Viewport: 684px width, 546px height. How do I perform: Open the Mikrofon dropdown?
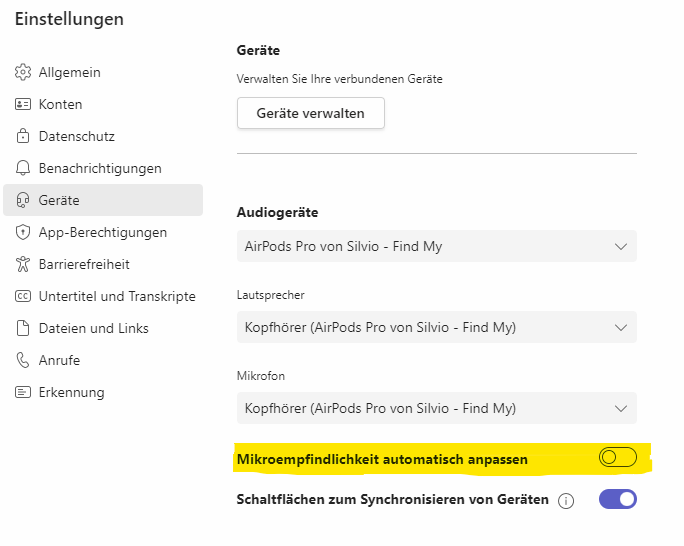(436, 408)
